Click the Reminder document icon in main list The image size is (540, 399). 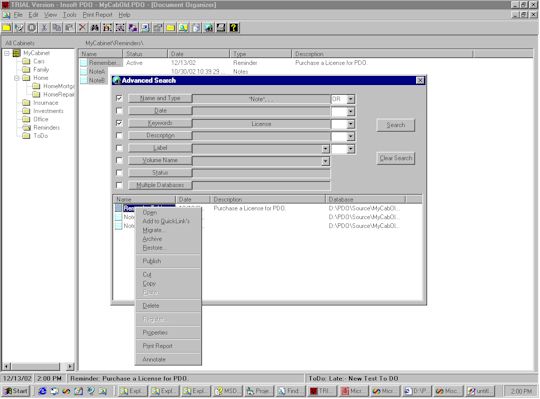(x=84, y=63)
